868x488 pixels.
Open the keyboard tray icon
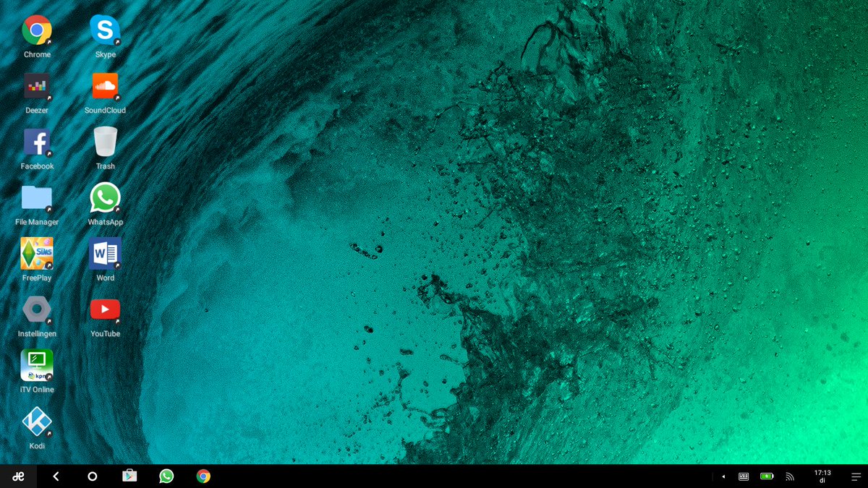[x=744, y=476]
